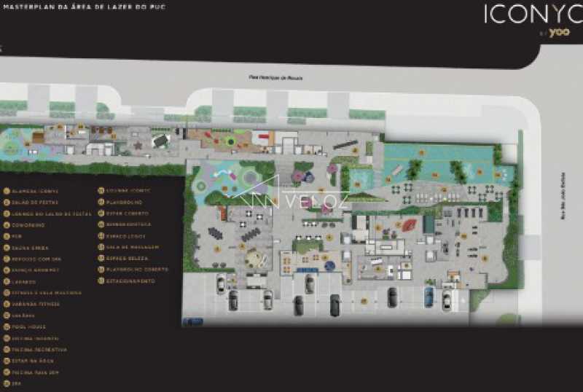Select the Salão de Festas legend marker
The image size is (583, 392).
pos(7,203)
